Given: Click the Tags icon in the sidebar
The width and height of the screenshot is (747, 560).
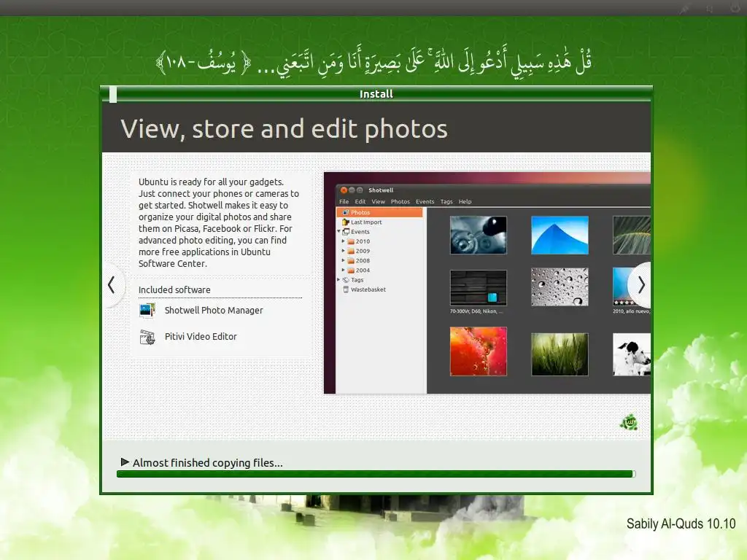Looking at the screenshot, I should 346,279.
